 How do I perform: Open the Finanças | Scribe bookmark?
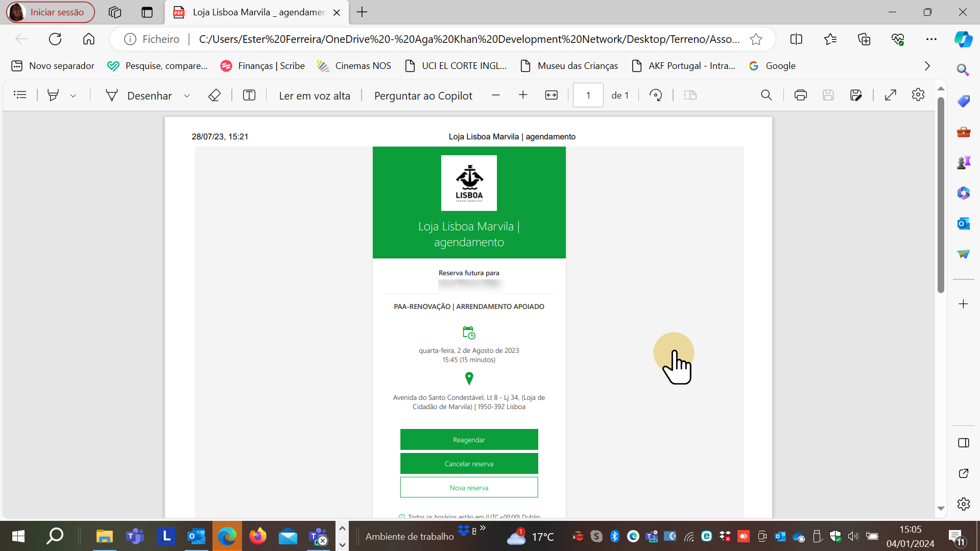click(262, 66)
